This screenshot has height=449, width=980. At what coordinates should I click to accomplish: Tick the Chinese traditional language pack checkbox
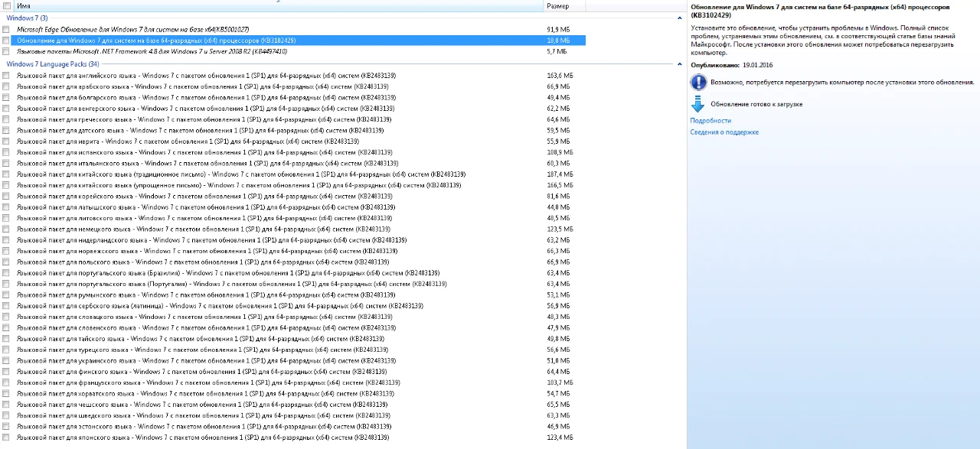coord(6,174)
